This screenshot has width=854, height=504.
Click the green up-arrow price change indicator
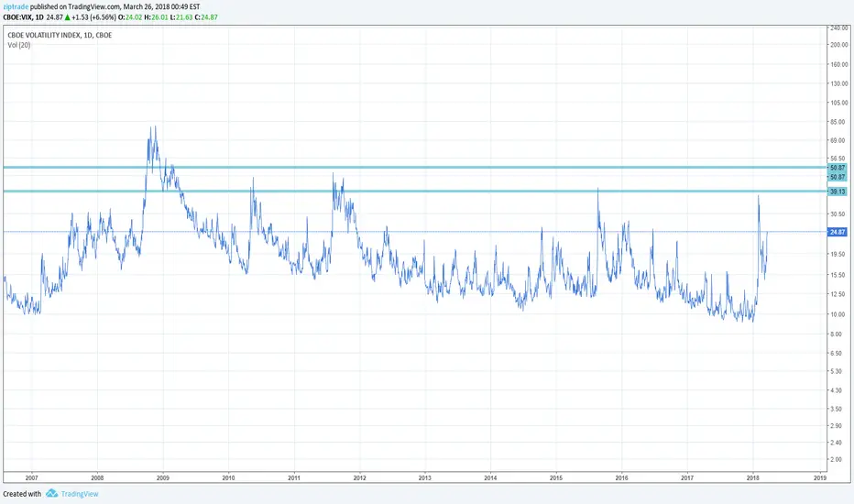click(x=68, y=16)
